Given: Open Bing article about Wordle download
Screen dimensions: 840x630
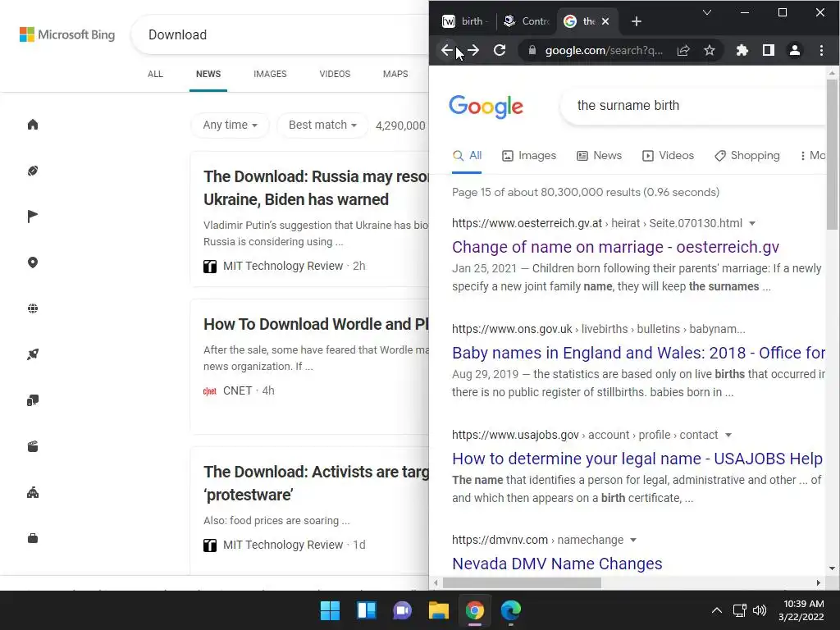Looking at the screenshot, I should pyautogui.click(x=316, y=324).
